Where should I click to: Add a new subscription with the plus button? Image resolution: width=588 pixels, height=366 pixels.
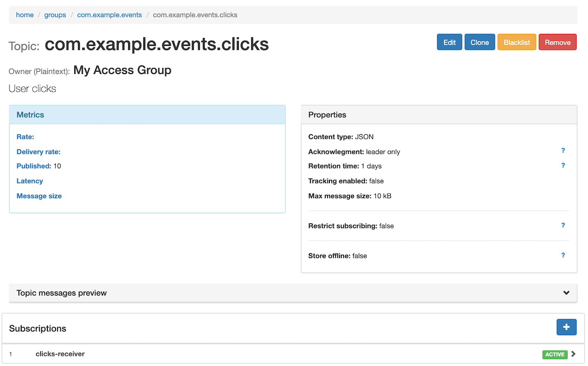[x=566, y=327]
